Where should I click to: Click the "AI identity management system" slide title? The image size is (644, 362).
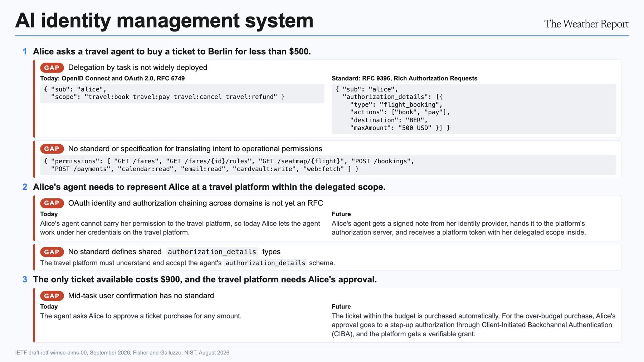tap(164, 21)
